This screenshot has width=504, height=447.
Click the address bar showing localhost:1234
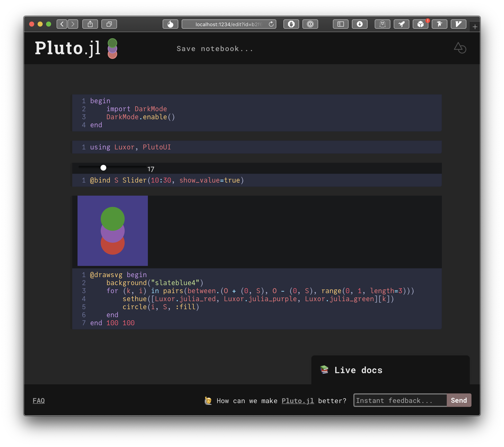click(229, 24)
